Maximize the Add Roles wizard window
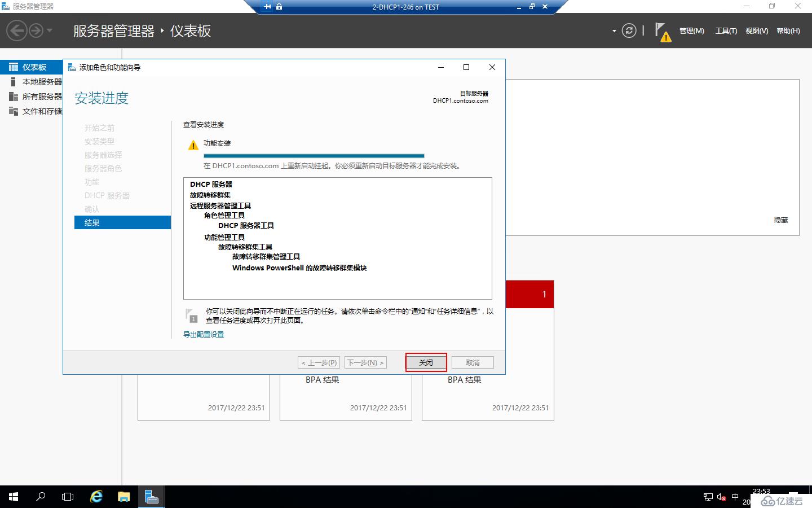 [466, 67]
